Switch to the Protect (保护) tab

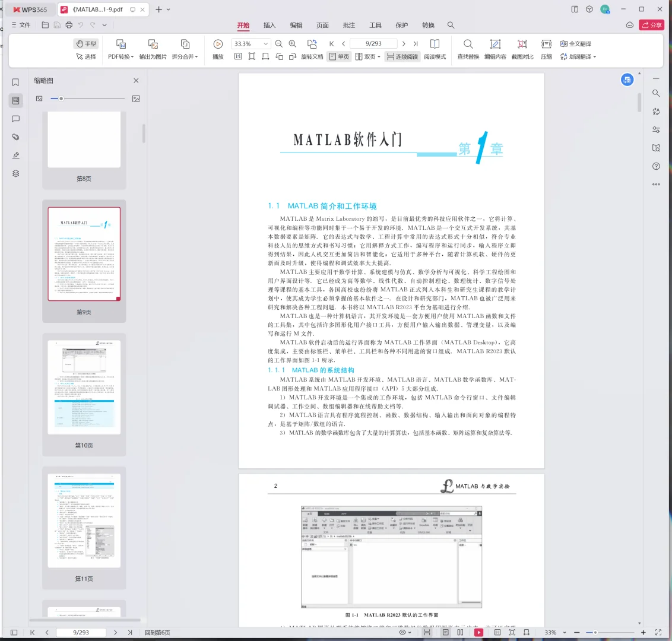(x=402, y=26)
